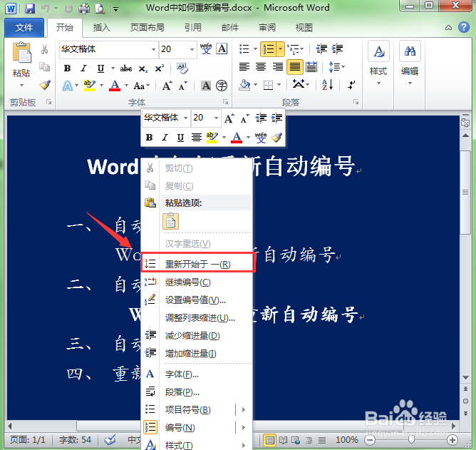This screenshot has height=450, width=476.
Task: Expand numbering library dropdown arrow in ribbon
Action: 281,49
